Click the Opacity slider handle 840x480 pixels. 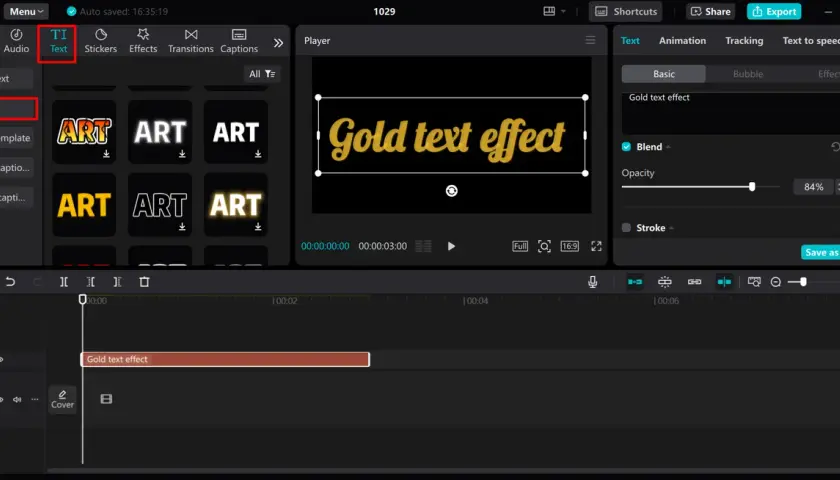click(752, 186)
